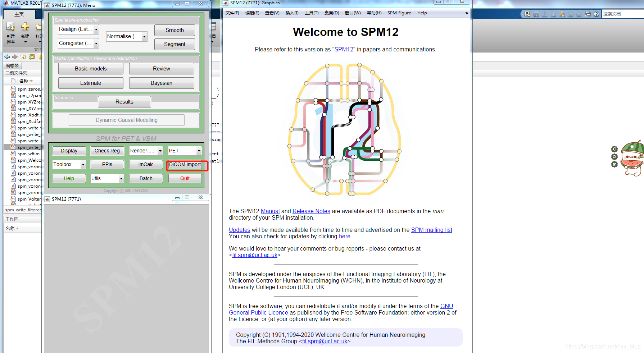Click the new shortcut icon in quick toolbar
644x353 pixels.
point(527,14)
